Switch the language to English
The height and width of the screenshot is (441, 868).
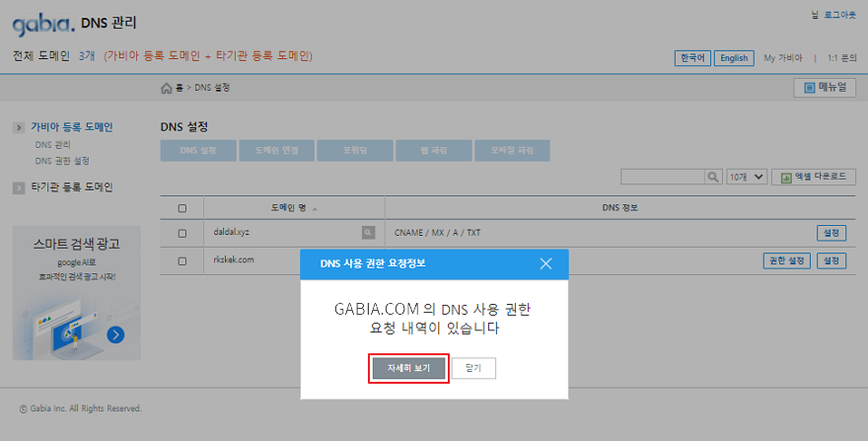tap(733, 58)
